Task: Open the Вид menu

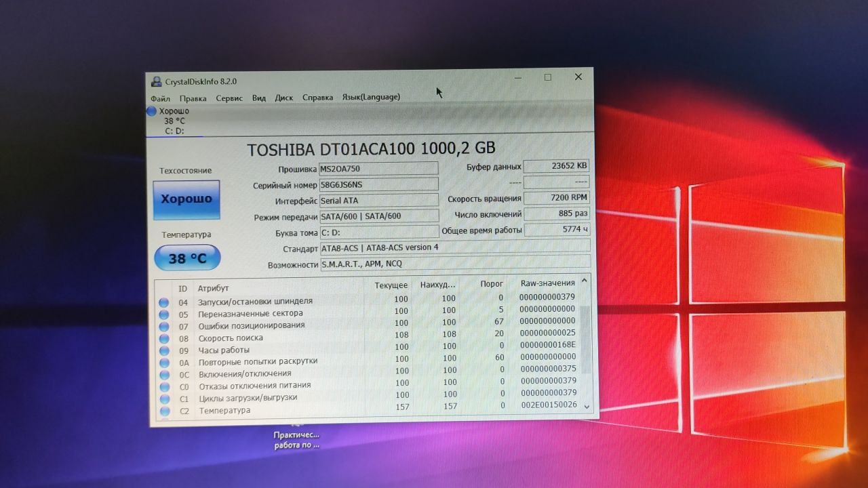Action: click(x=259, y=98)
